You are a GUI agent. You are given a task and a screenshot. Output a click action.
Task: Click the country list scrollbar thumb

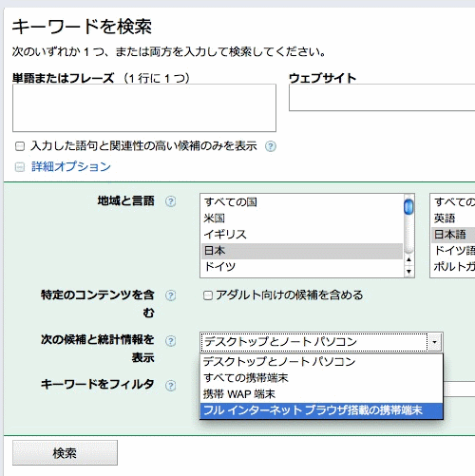click(408, 206)
